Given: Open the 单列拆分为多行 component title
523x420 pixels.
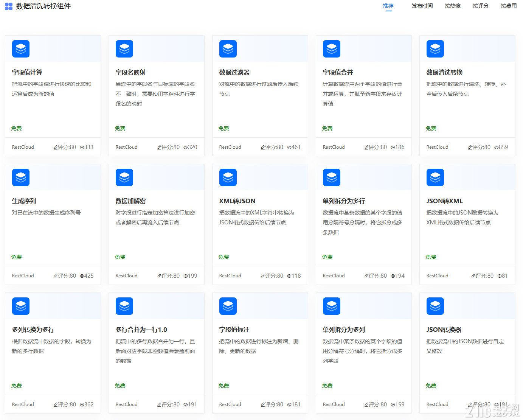Looking at the screenshot, I should [x=344, y=201].
